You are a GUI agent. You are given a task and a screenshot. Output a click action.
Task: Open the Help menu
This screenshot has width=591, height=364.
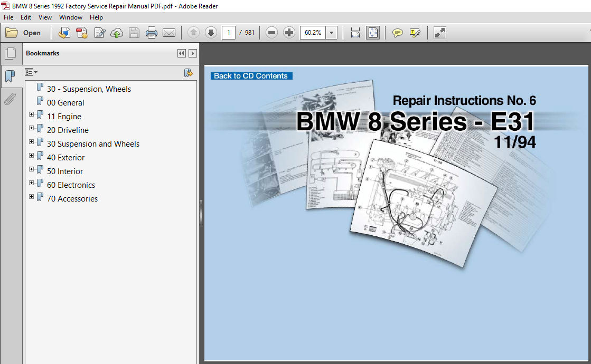tap(96, 17)
